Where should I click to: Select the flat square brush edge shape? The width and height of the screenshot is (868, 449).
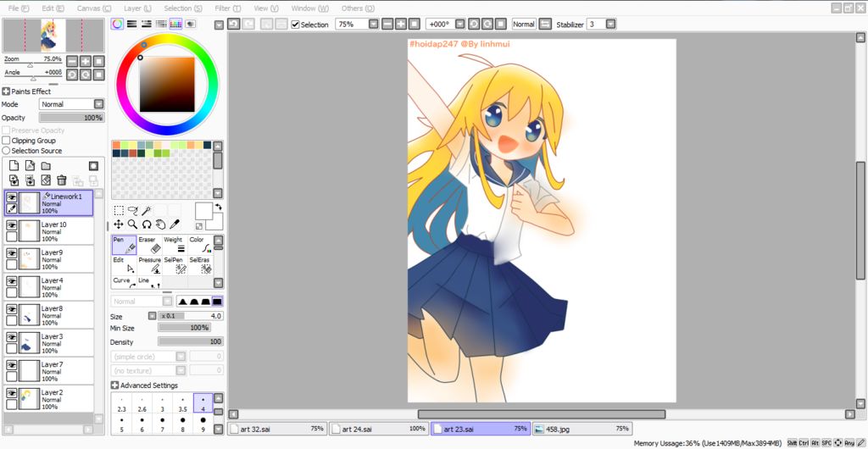point(217,302)
